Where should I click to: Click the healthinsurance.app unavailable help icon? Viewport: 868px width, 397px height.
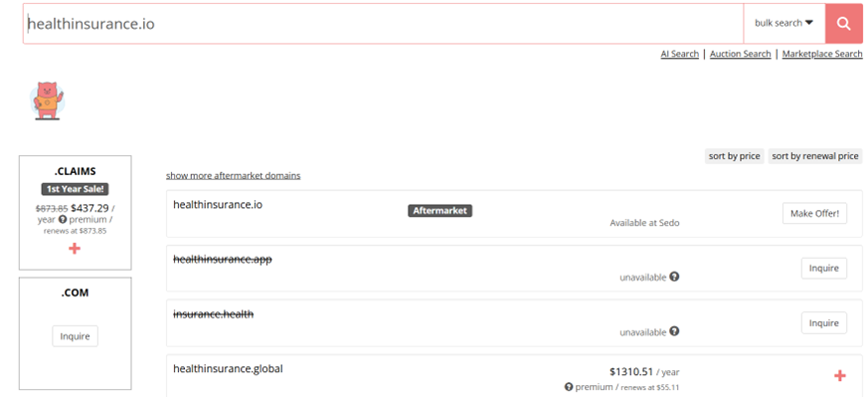pyautogui.click(x=674, y=277)
